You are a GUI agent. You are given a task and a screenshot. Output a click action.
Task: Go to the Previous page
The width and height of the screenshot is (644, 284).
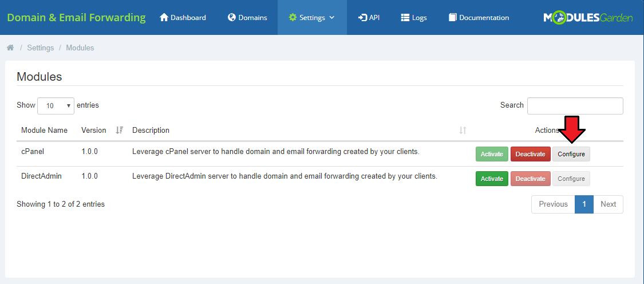pos(553,204)
